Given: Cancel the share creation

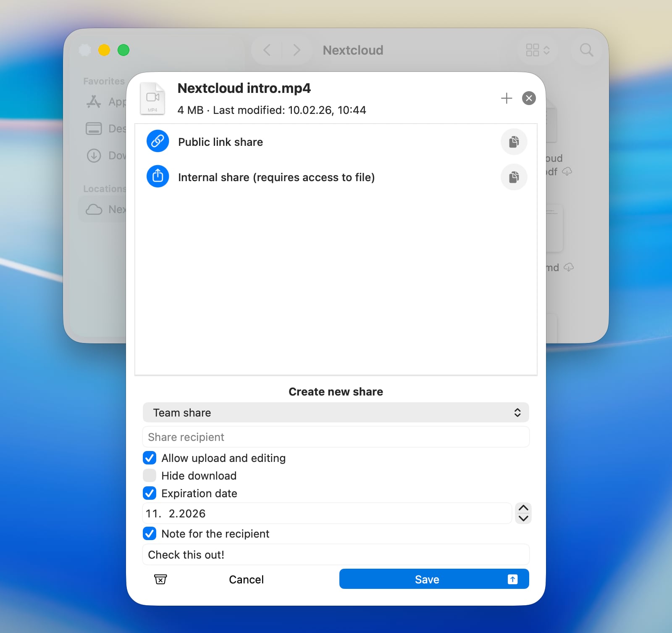Looking at the screenshot, I should tap(246, 579).
